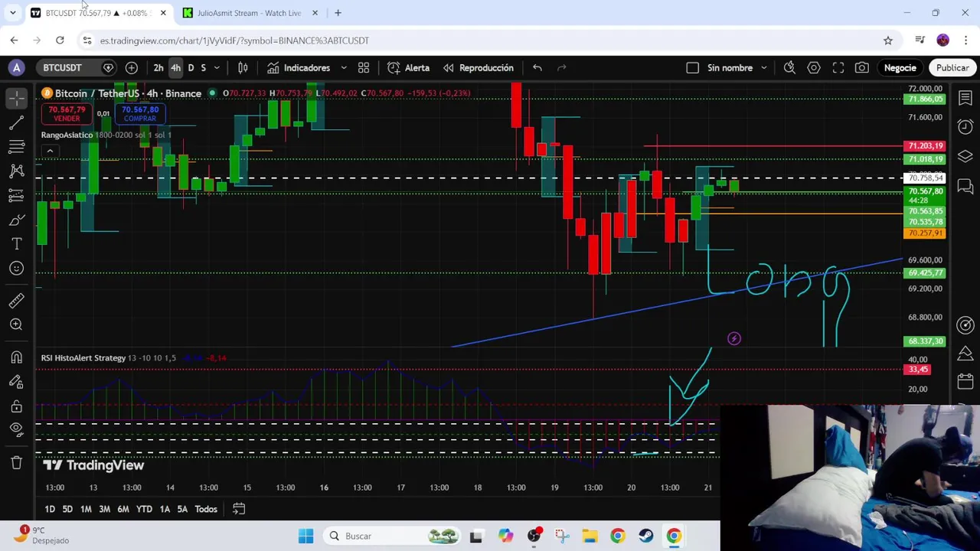Expand the timeframe interval dropdown
Screen dimensions: 980x551
pos(217,67)
